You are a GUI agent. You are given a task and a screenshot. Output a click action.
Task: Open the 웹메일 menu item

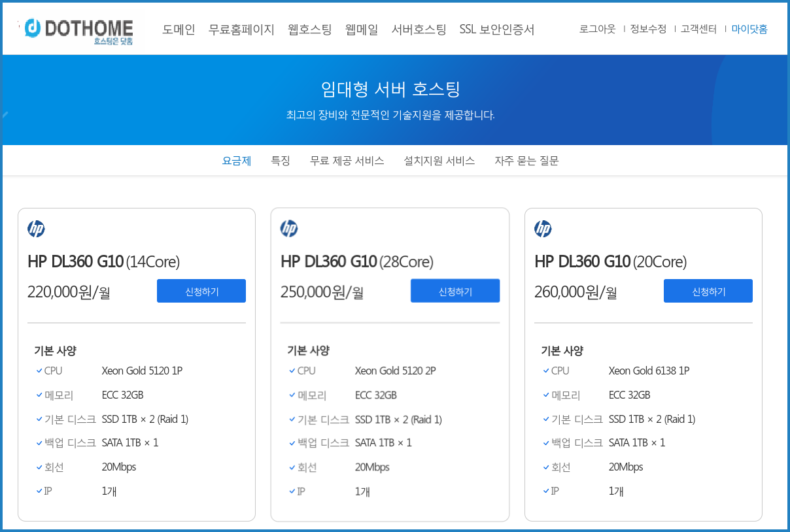pos(362,29)
